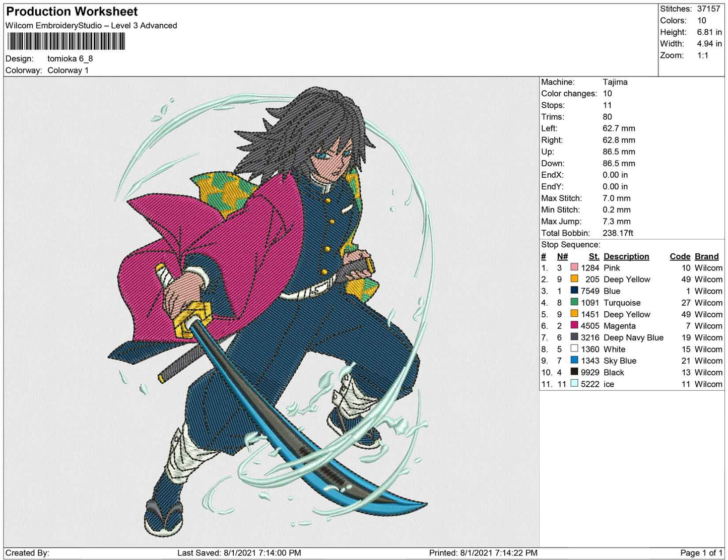Click the 'Magenta' description text
The height and width of the screenshot is (560, 728).
[x=620, y=326]
